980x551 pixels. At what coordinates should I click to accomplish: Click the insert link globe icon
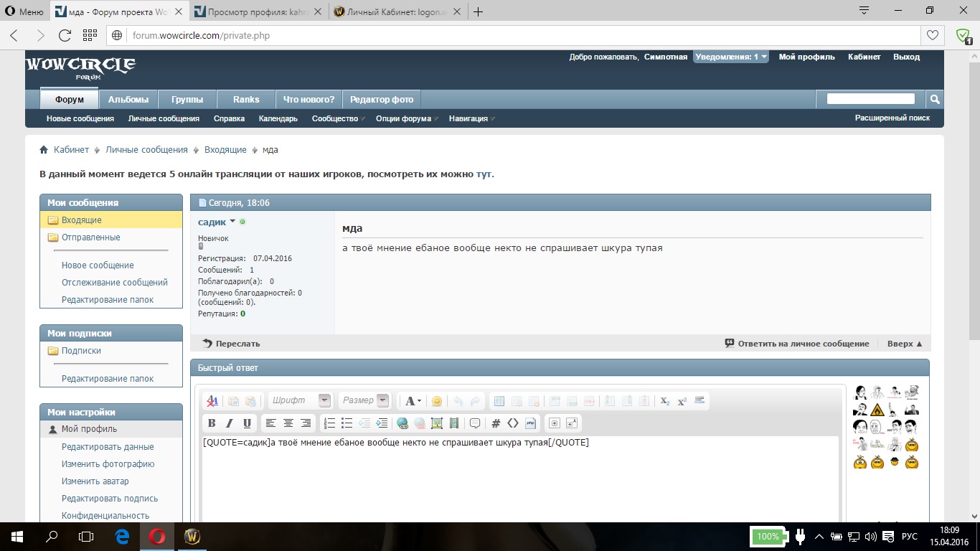point(402,423)
